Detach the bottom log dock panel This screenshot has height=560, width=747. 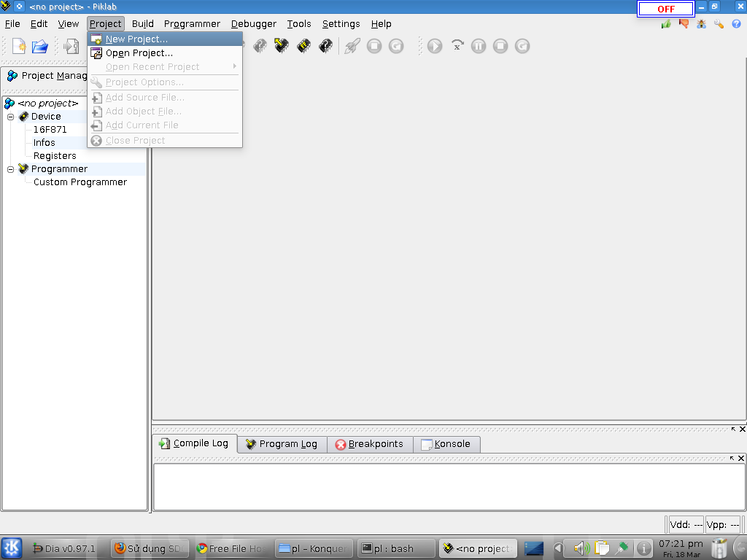733,429
